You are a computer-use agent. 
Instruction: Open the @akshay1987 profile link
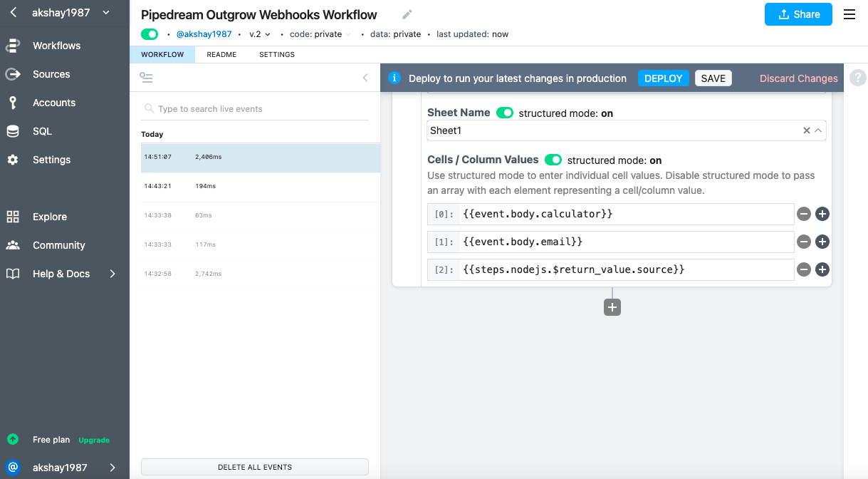pyautogui.click(x=204, y=34)
